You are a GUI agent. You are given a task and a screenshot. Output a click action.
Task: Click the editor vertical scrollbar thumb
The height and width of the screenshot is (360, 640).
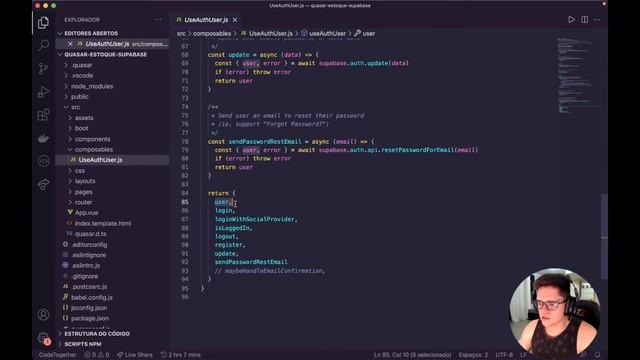pos(604,236)
